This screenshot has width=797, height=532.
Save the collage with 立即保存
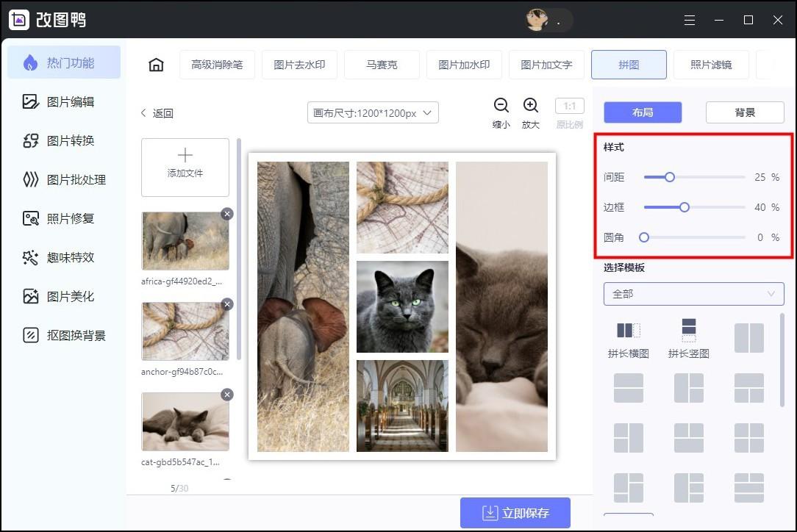[x=515, y=512]
